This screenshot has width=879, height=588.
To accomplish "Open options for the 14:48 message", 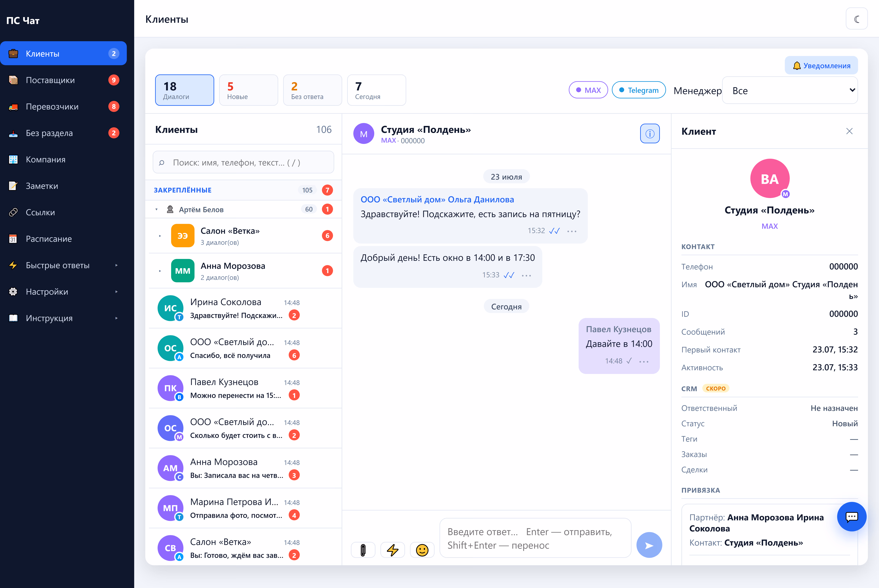I will (x=644, y=362).
